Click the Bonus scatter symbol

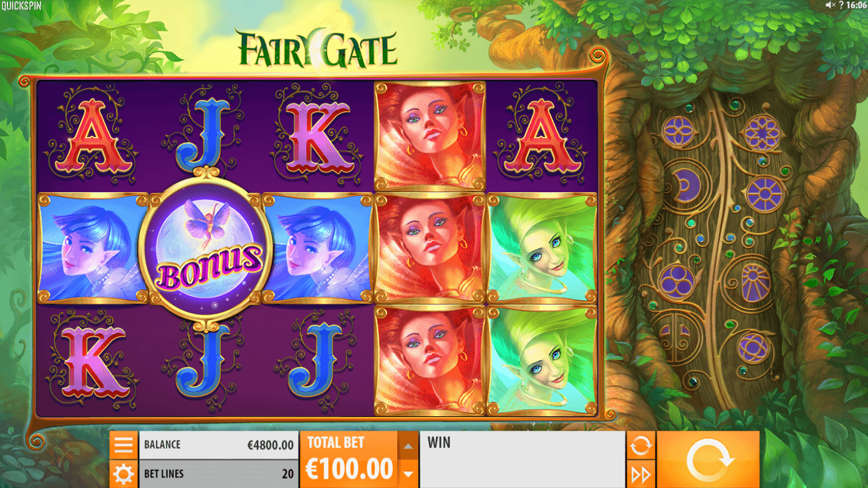pos(206,249)
